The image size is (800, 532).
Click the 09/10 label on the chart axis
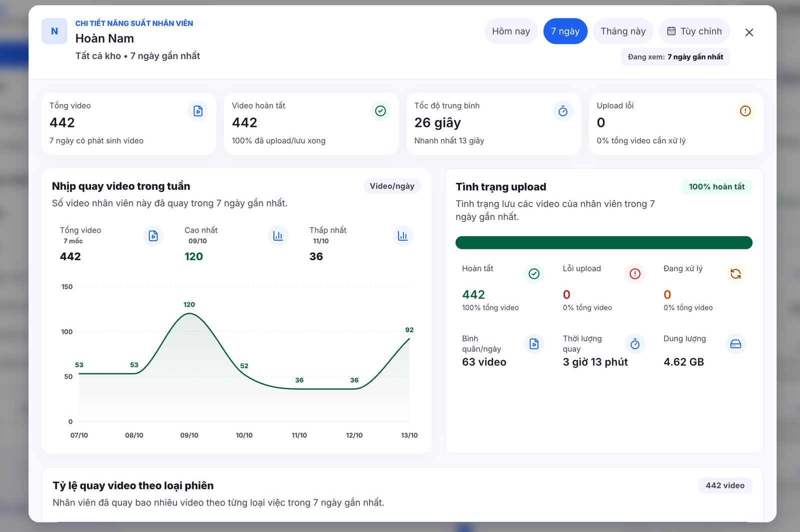tap(189, 435)
